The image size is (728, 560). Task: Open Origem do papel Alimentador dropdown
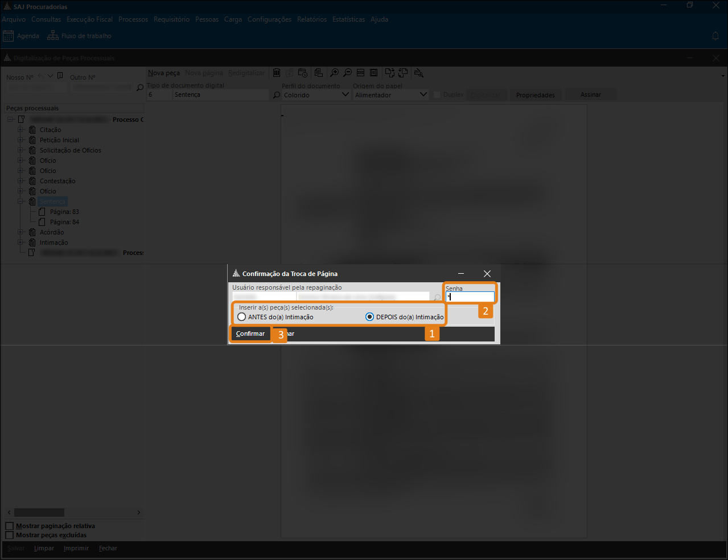(x=423, y=94)
